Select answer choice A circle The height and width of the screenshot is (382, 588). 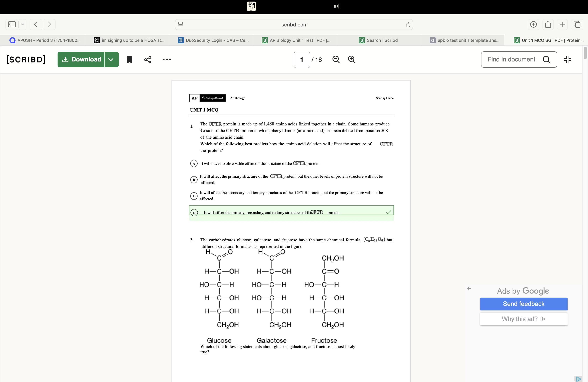(x=194, y=163)
